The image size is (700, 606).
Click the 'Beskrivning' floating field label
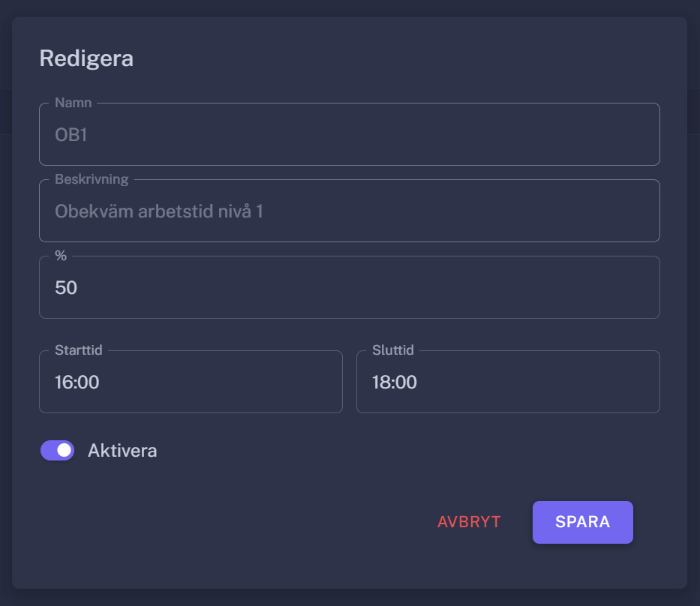(x=92, y=179)
